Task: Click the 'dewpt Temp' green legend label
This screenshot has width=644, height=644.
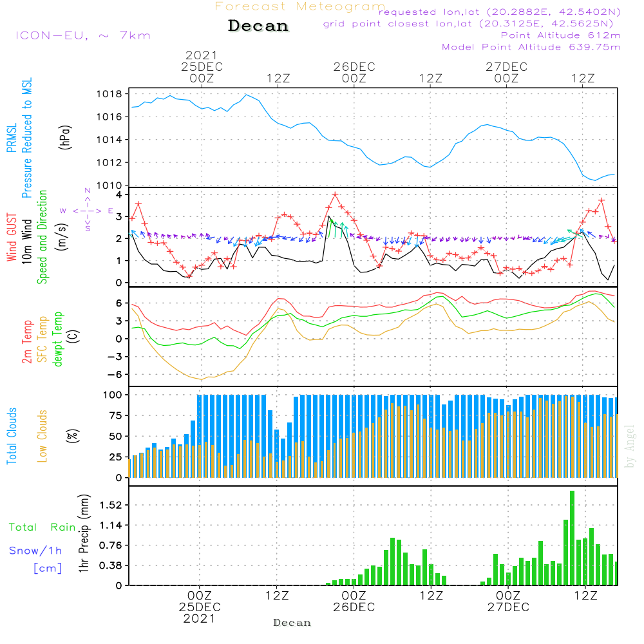Action: (57, 339)
